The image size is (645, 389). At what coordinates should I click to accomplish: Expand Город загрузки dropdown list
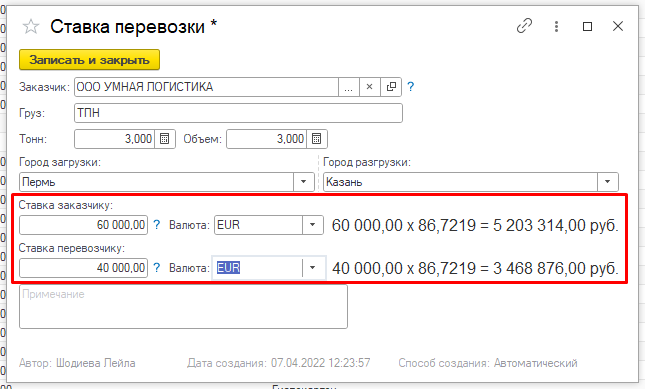(304, 182)
